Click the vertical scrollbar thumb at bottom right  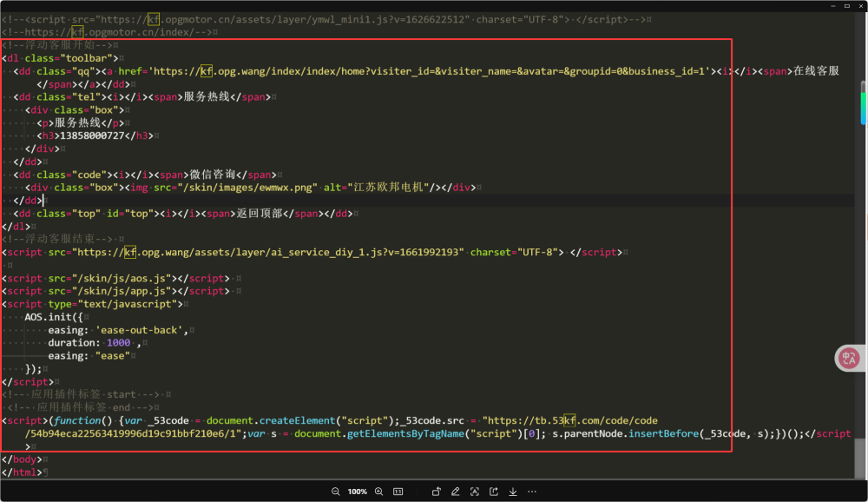coord(860,457)
